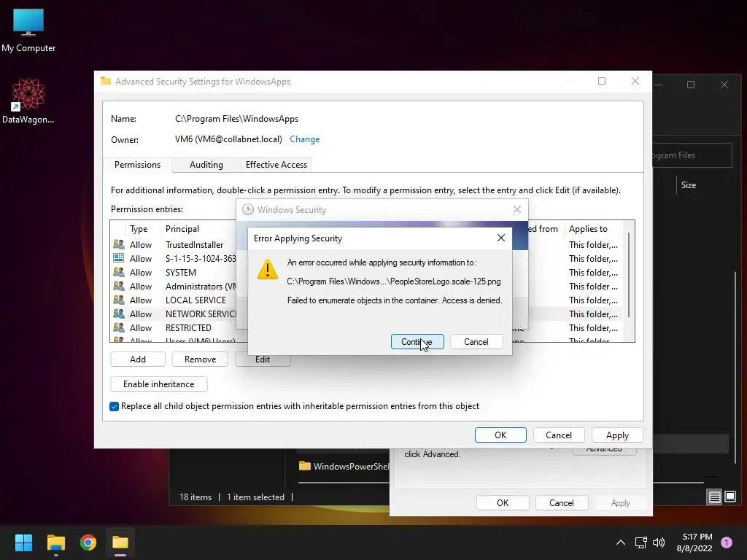Open My Computer desktop icon
Image resolution: width=747 pixels, height=560 pixels.
[28, 30]
